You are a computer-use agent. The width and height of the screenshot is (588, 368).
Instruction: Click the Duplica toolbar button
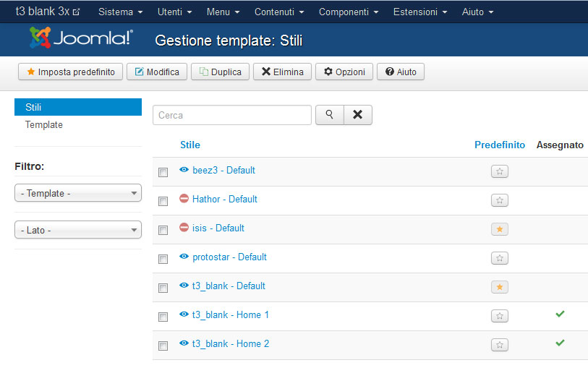pyautogui.click(x=220, y=72)
